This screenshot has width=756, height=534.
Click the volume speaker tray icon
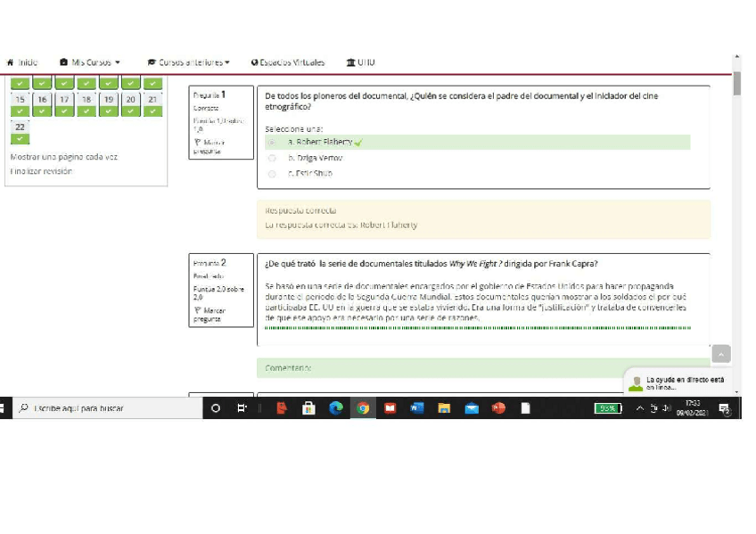click(667, 408)
